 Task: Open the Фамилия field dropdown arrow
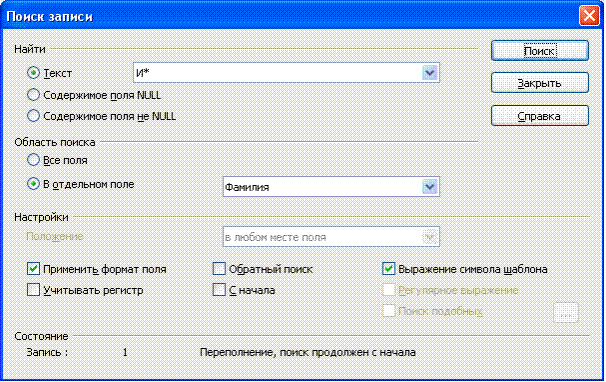tap(430, 187)
